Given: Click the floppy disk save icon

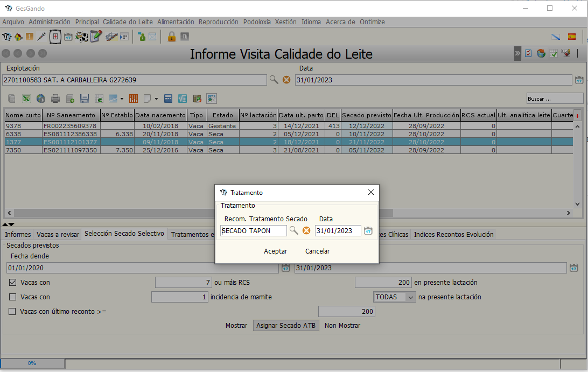Looking at the screenshot, I should coord(85,99).
